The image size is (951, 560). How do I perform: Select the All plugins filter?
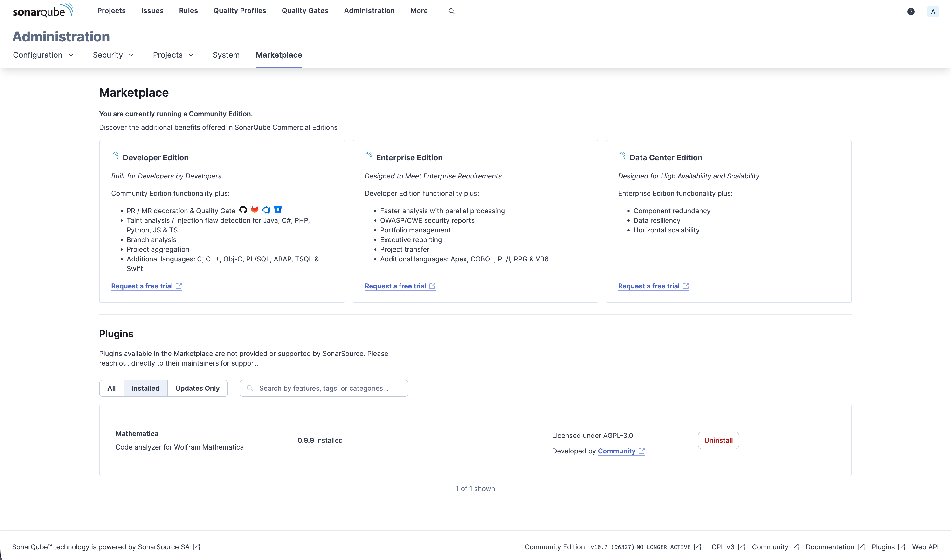[x=111, y=388]
